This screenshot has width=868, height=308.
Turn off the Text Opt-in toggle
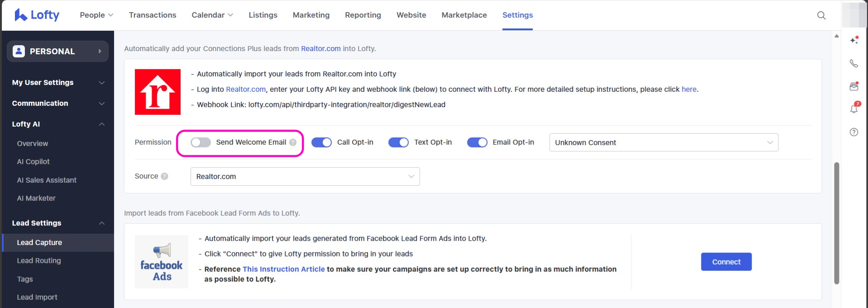coord(398,142)
